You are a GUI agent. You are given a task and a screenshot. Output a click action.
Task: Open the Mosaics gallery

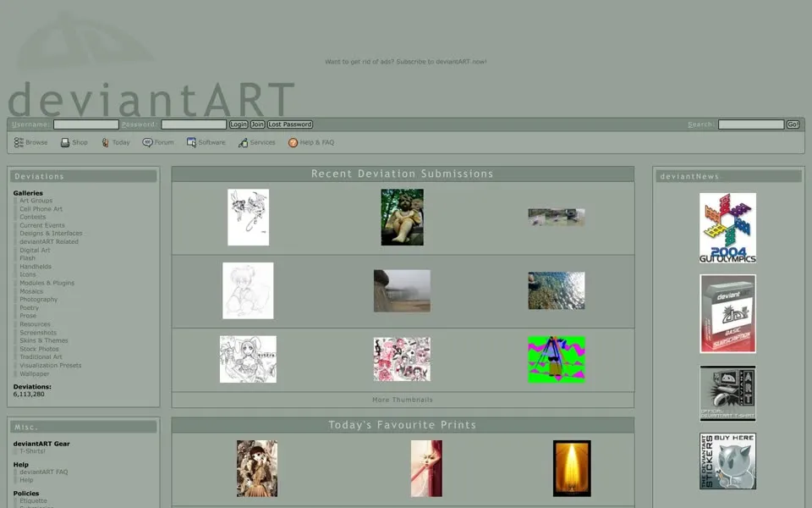tap(31, 291)
